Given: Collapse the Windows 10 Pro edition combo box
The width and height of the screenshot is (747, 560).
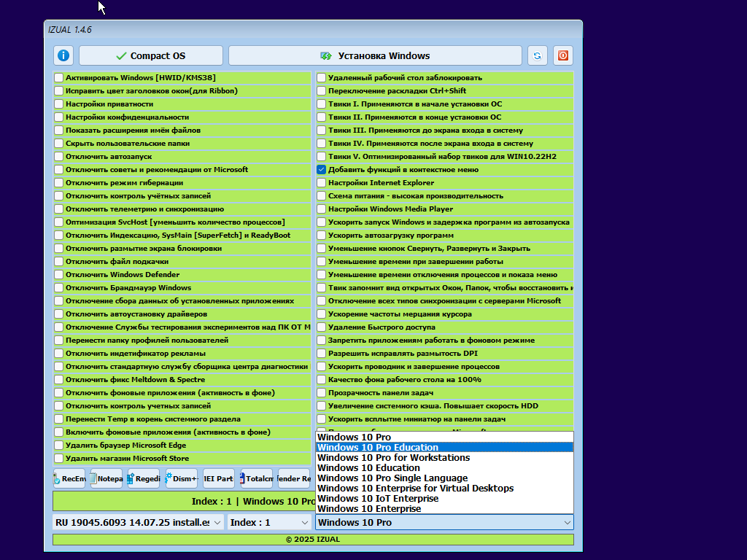Looking at the screenshot, I should [x=444, y=522].
